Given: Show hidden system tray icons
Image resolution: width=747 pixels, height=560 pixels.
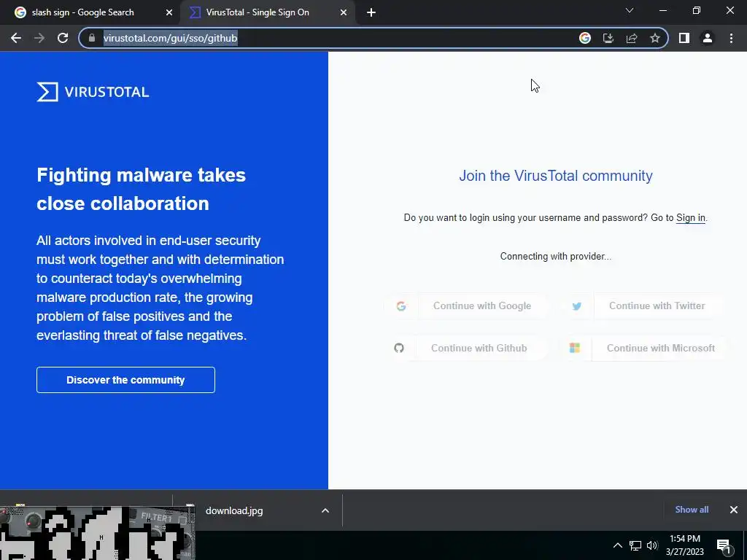Looking at the screenshot, I should coord(617,545).
